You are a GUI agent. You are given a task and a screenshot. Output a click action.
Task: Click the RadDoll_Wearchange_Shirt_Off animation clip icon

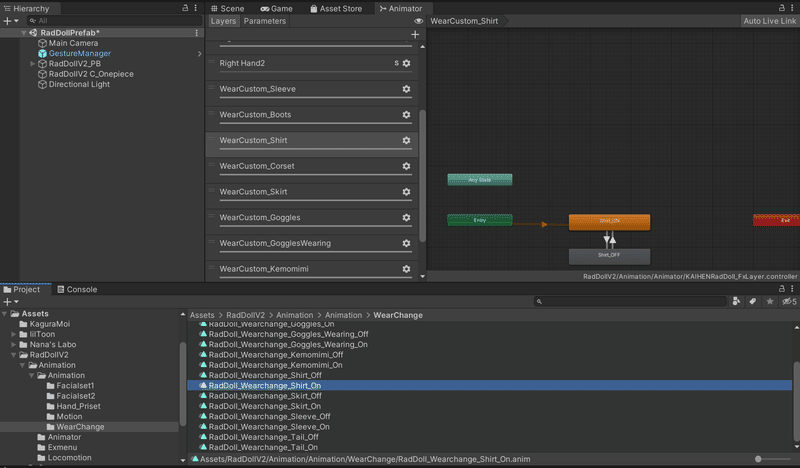tap(203, 375)
